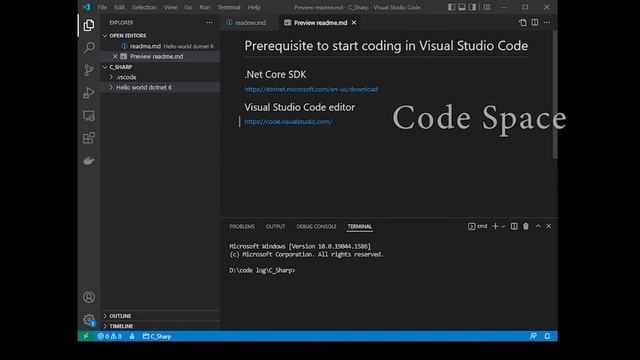Open the dotnet.microsoft.com download link
640x360 pixels.
pos(311,89)
